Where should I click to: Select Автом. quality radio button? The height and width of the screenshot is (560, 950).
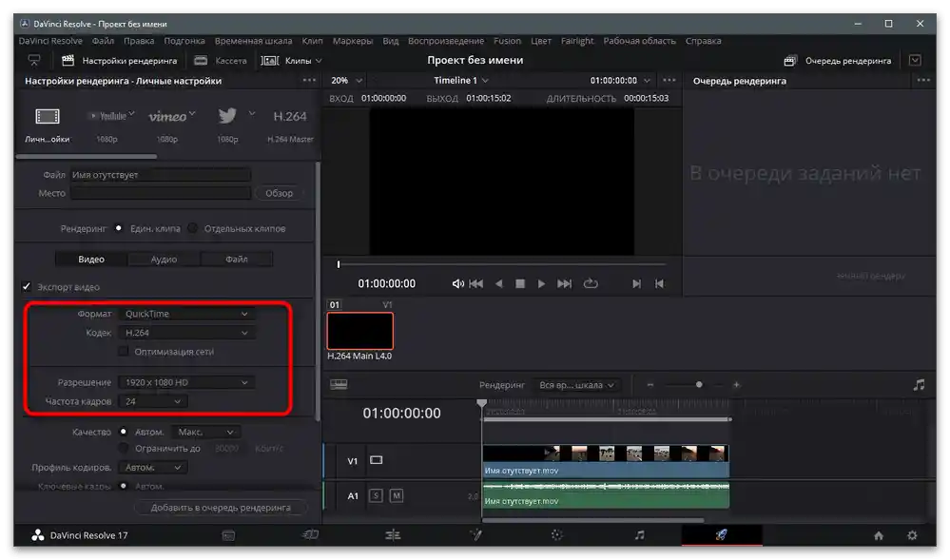point(123,432)
